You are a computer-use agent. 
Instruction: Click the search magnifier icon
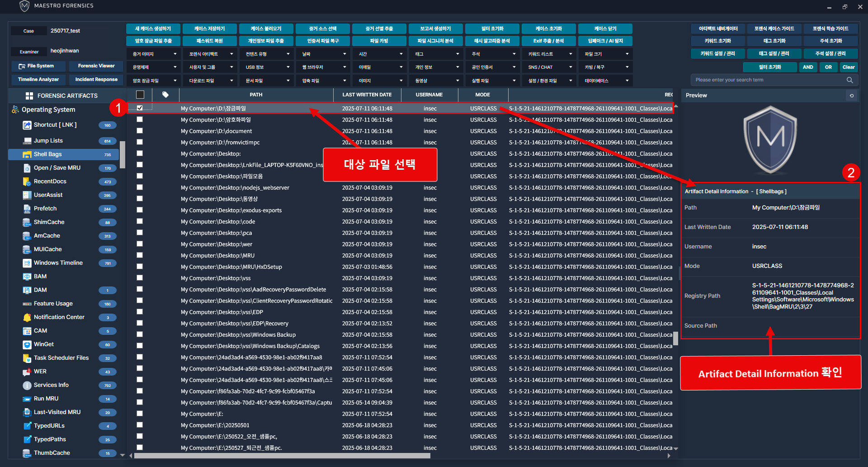pyautogui.click(x=849, y=80)
